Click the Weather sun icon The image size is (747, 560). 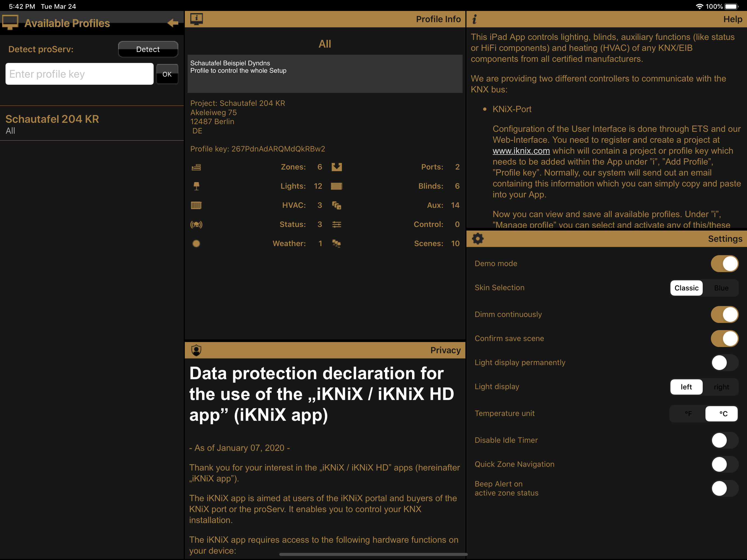tap(196, 244)
